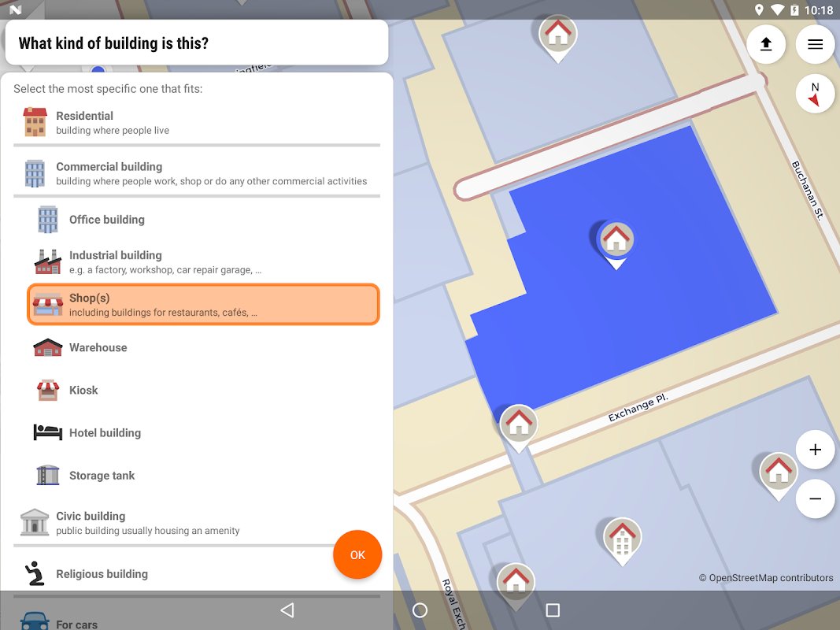840x630 pixels.
Task: Tap the Android recent apps button
Action: point(553,610)
